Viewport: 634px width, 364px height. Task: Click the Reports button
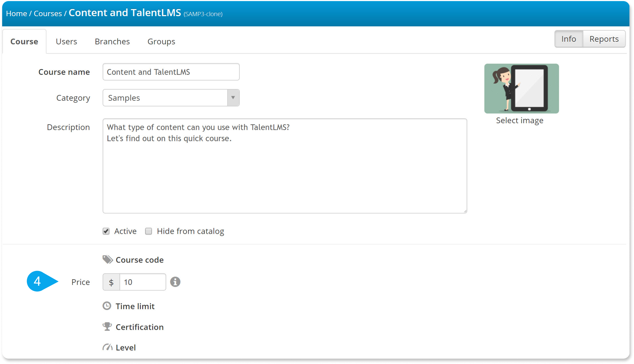point(604,39)
